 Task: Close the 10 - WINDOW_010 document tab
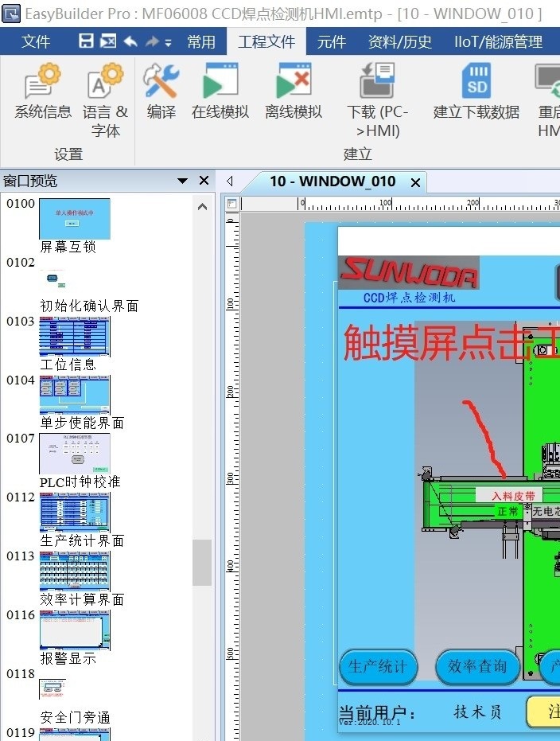point(415,182)
